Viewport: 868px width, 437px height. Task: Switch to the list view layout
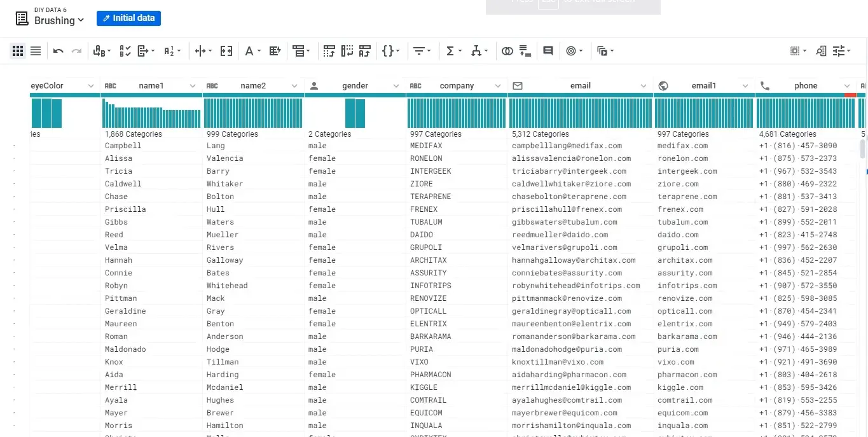click(36, 51)
